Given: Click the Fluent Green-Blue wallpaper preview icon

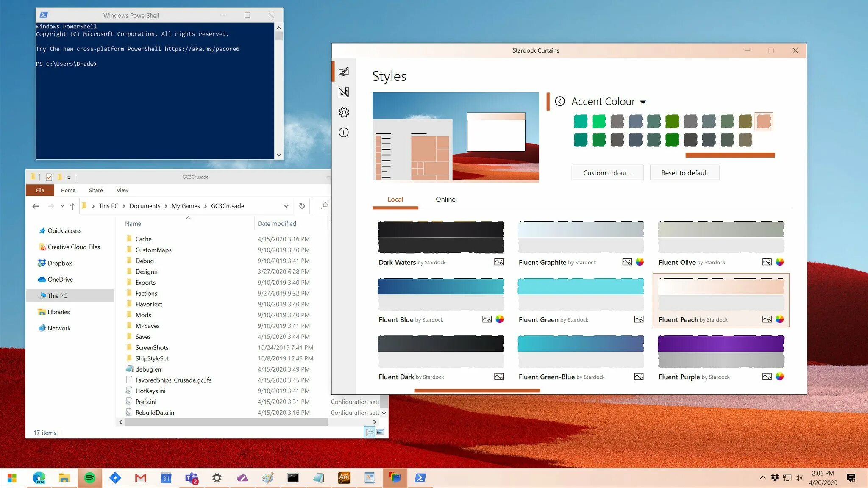Looking at the screenshot, I should pyautogui.click(x=638, y=376).
